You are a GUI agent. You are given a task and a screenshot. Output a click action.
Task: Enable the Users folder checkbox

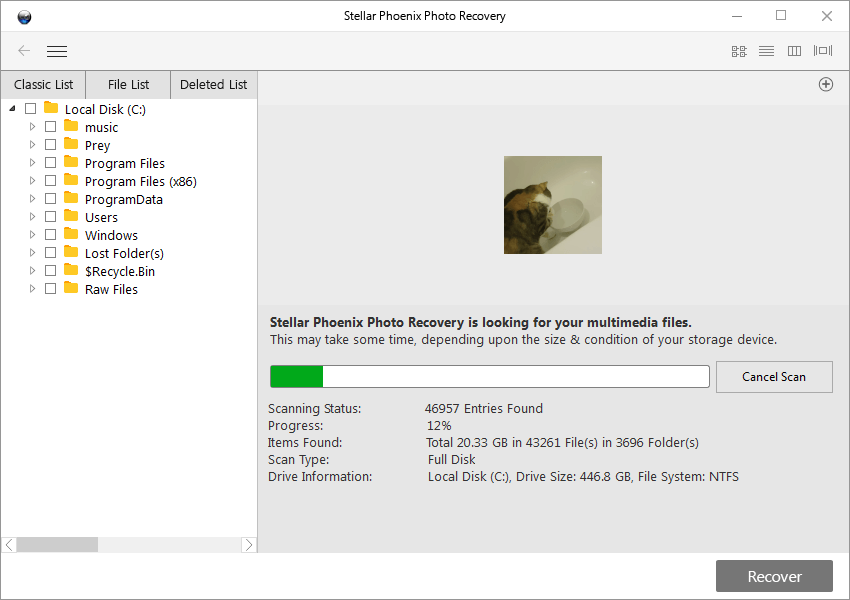50,216
